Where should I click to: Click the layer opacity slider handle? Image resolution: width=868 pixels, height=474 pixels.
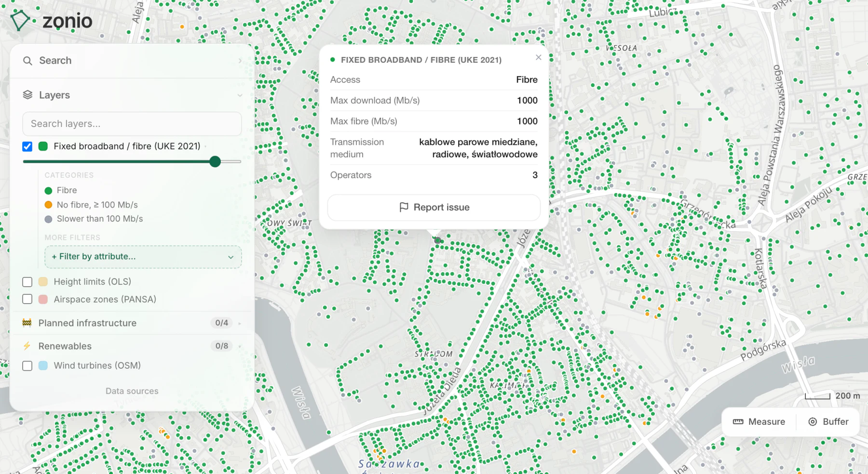click(x=215, y=162)
